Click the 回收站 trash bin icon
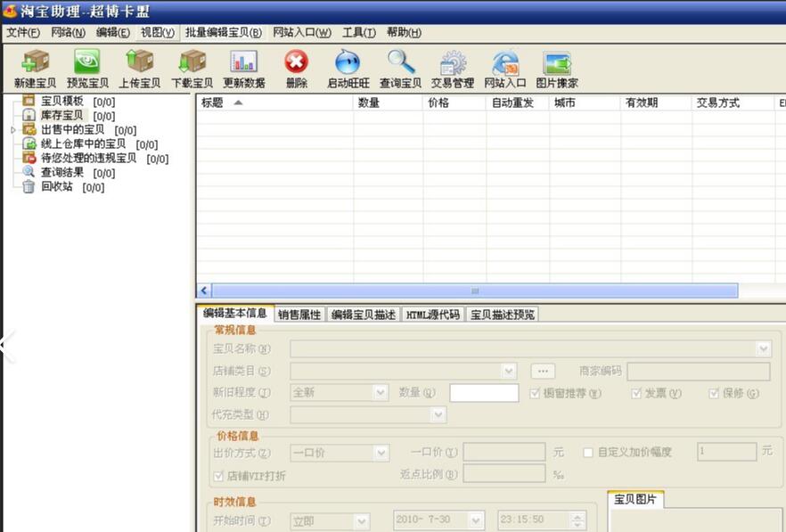The width and height of the screenshot is (786, 532). pos(29,186)
